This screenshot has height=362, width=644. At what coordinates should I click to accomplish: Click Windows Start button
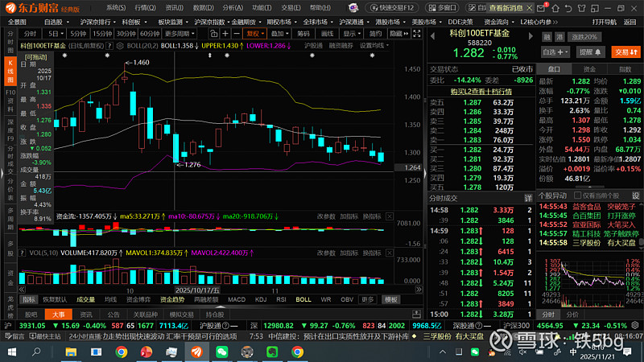pos(11,352)
